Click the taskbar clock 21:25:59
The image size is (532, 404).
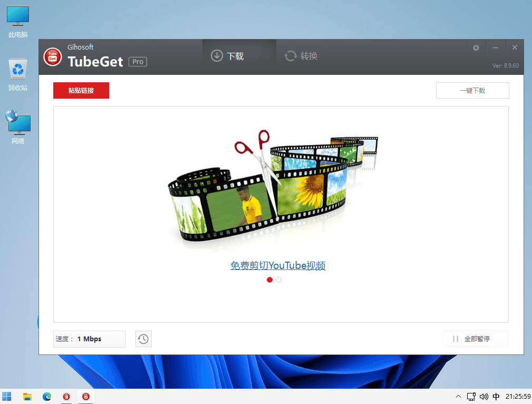[x=518, y=397]
